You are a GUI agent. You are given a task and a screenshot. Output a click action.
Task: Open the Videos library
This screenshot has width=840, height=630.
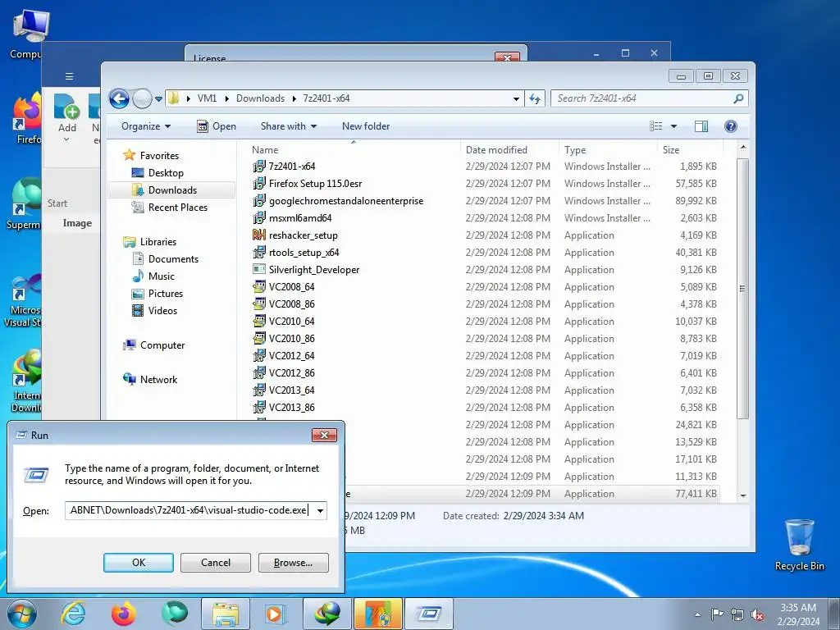pos(162,311)
